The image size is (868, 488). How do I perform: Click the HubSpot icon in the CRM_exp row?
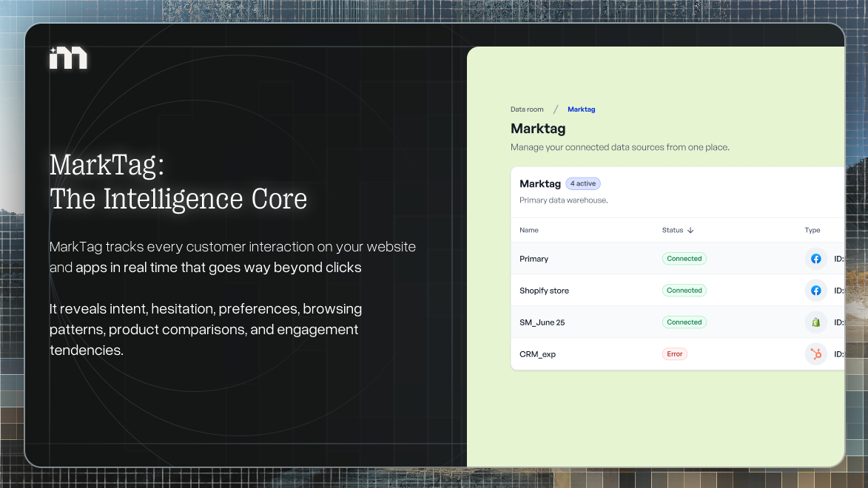(x=815, y=354)
